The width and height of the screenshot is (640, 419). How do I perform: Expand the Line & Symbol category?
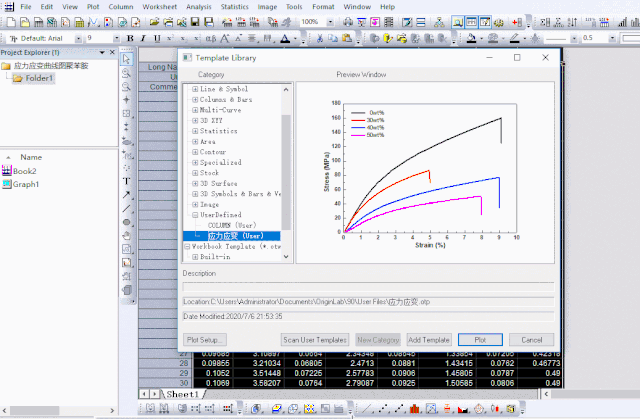pos(195,89)
